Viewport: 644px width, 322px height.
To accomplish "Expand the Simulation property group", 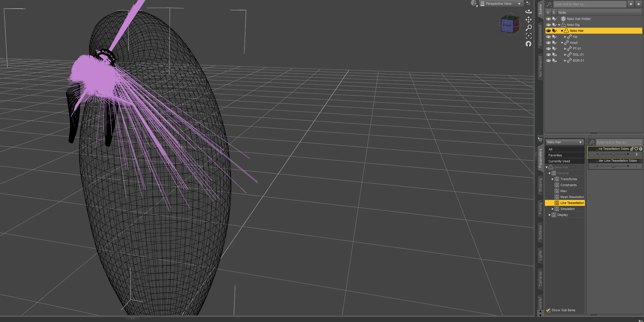I will (553, 209).
